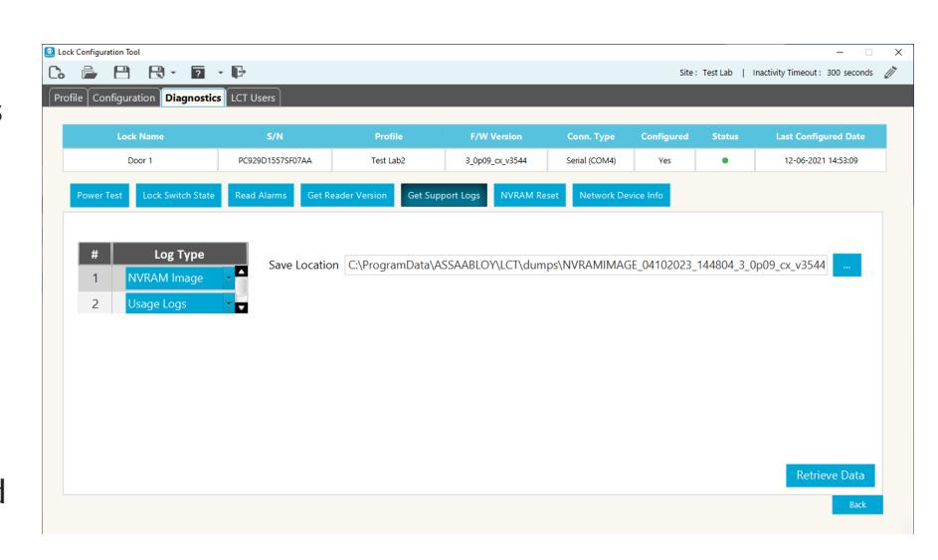Open a profile with the folder icon
Screen dimensions: 938x560
pos(90,73)
